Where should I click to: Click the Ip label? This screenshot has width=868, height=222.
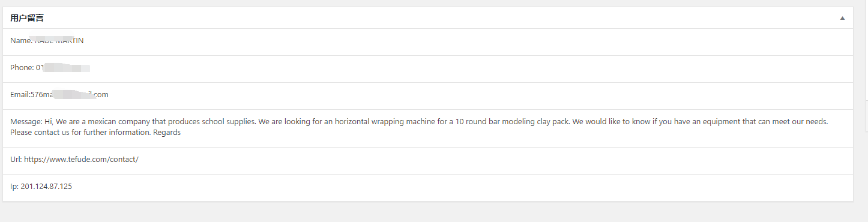point(14,187)
